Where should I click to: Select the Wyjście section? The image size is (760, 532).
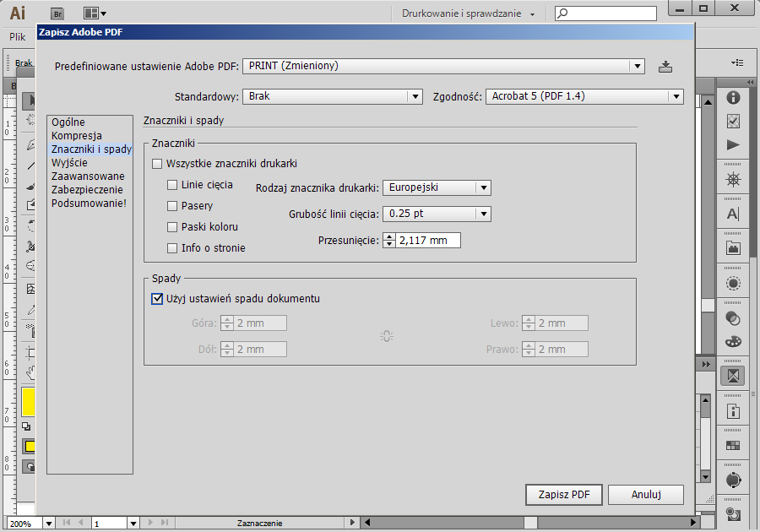(x=69, y=163)
